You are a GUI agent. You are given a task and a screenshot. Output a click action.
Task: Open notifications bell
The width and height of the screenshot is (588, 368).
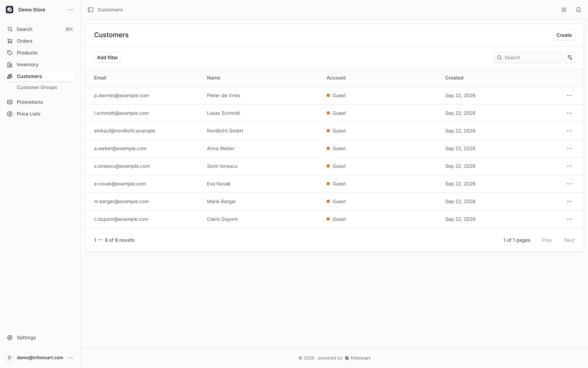point(578,10)
